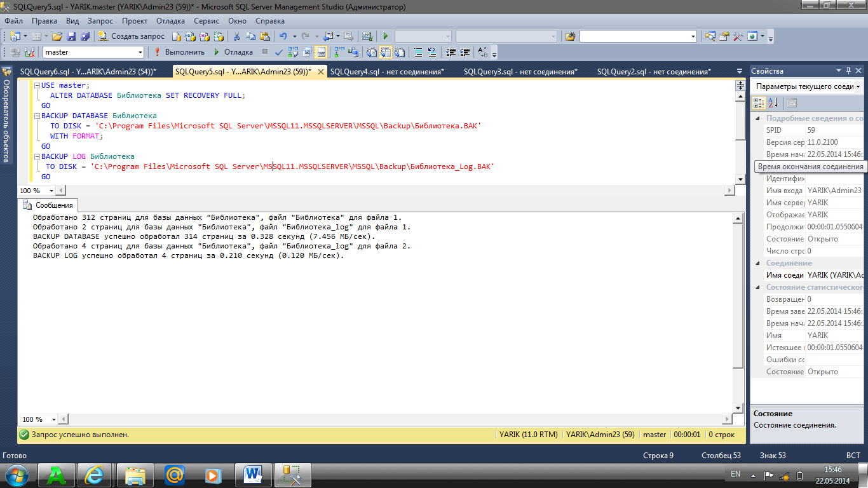The height and width of the screenshot is (488, 868).
Task: Open the Файл menu
Action: [x=14, y=21]
